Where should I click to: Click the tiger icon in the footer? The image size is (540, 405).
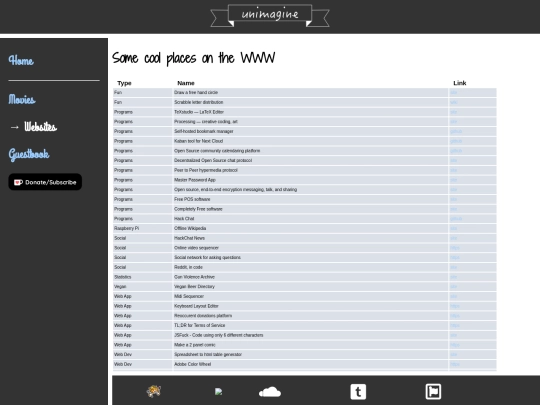point(154,392)
